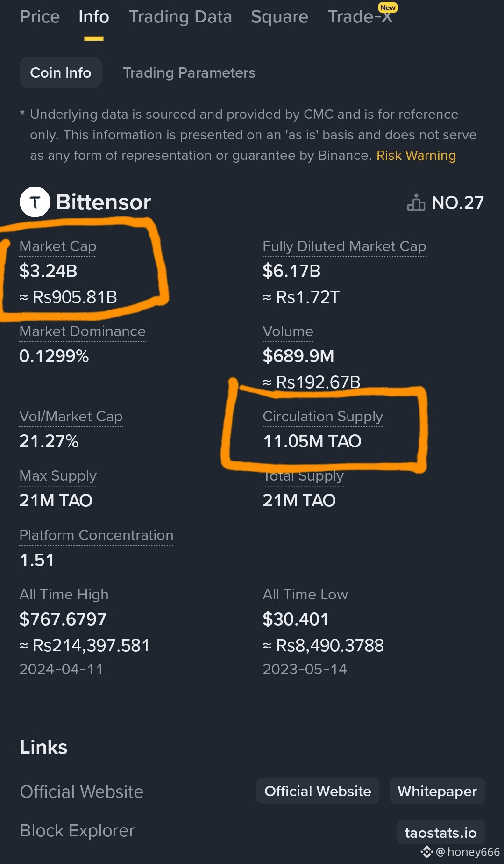
Task: Click the ranking podium icon beside NO.27
Action: 416,202
